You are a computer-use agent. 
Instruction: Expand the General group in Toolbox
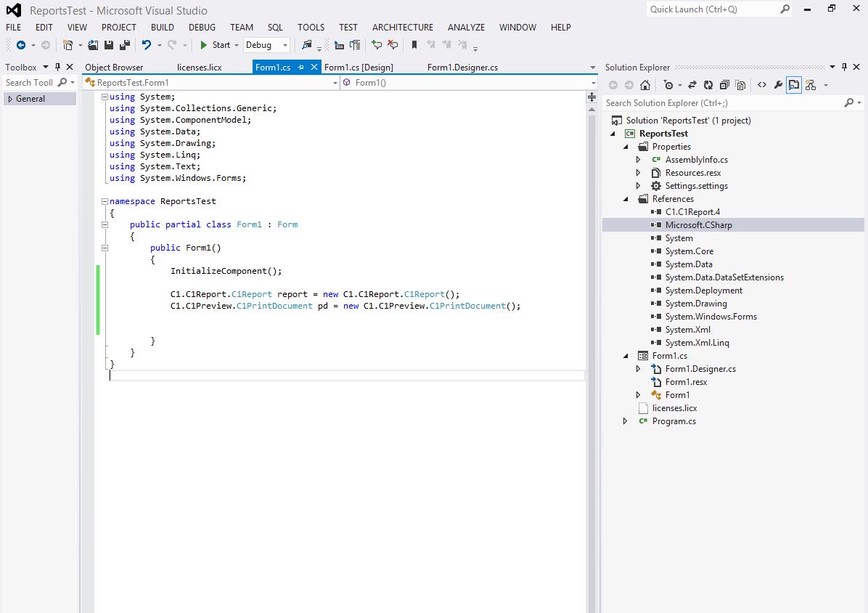[x=10, y=99]
